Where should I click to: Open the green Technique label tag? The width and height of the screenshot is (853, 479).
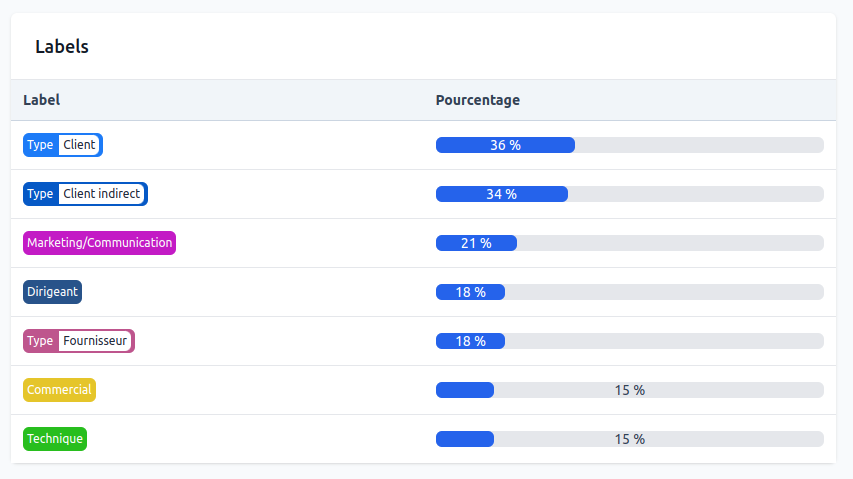pos(55,439)
